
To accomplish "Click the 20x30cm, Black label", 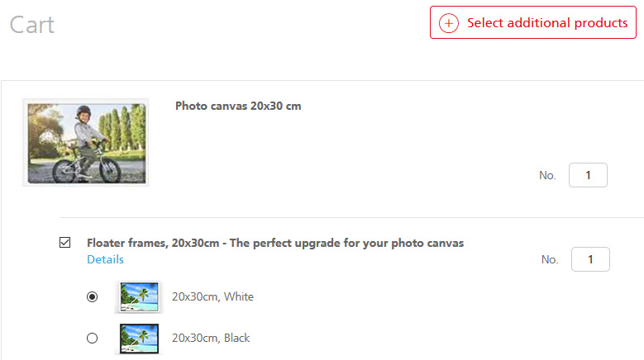I will pos(211,338).
